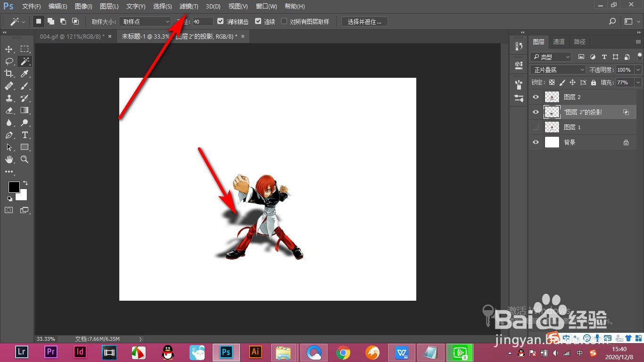Viewport: 644px width, 362px height.
Task: Hide the 背景 layer
Action: point(536,142)
